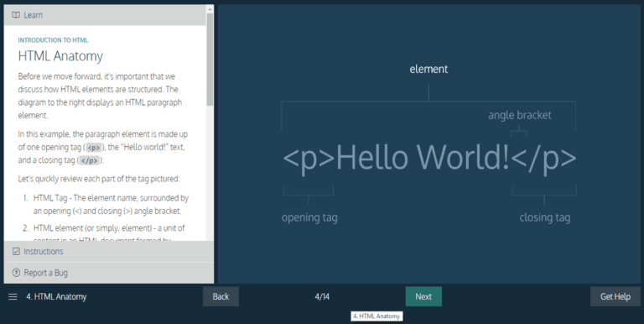This screenshot has height=324, width=644.
Task: Click list item 1 'HTML Tag' description
Action: click(x=111, y=204)
